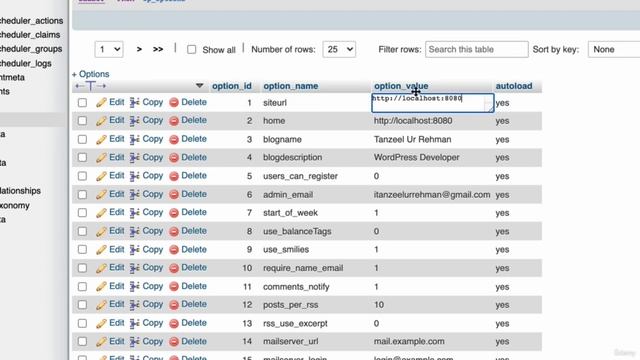Select the checkbox for home row
640x360 pixels.
[82, 121]
